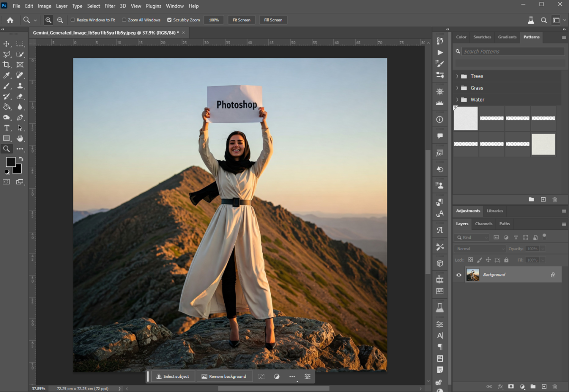Screen dimensions: 569x392
Task: Open the Kind layer filter dropdown
Action: pos(472,237)
